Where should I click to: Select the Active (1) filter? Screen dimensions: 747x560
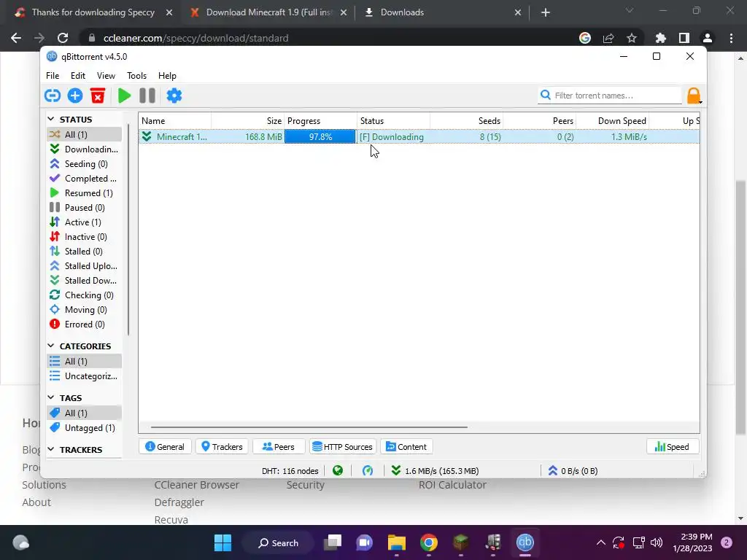(85, 222)
